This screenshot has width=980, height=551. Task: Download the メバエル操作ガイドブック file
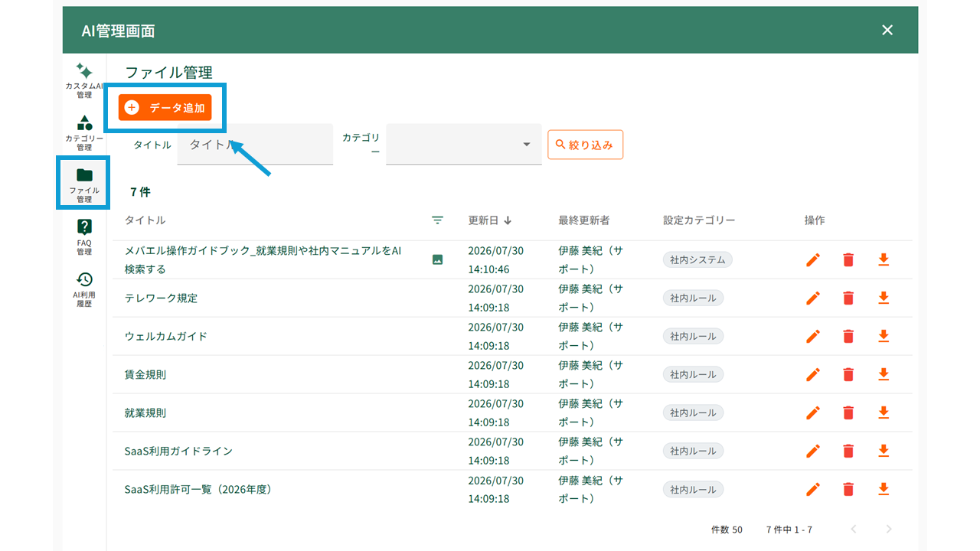(x=884, y=259)
